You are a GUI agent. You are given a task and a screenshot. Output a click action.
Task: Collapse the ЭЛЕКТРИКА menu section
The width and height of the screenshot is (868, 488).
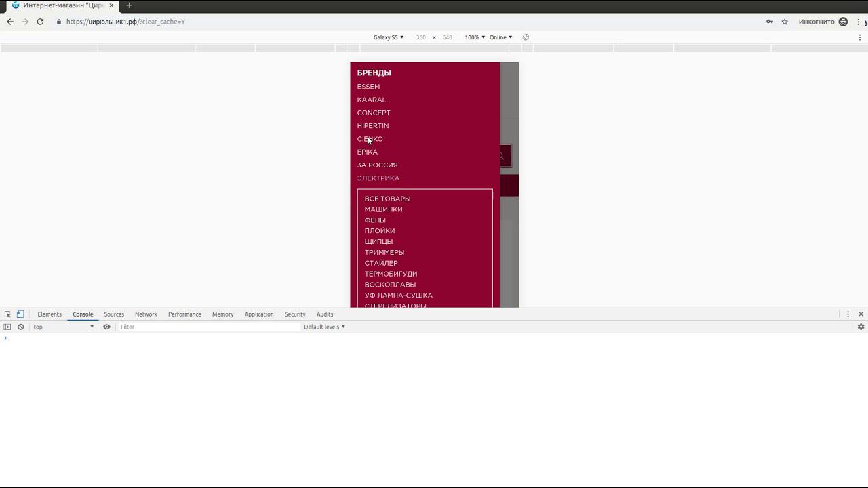(378, 178)
